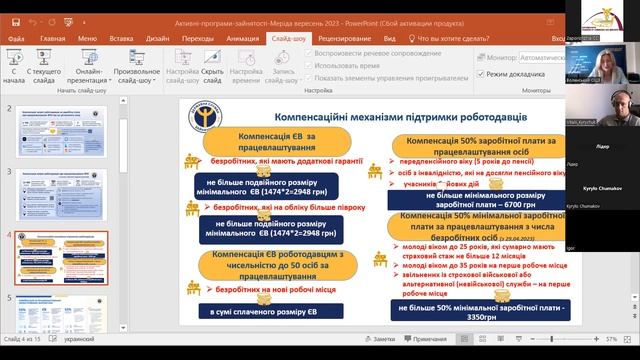Select slide 5 thumbnail
The width and height of the screenshot is (640, 360).
point(62,314)
